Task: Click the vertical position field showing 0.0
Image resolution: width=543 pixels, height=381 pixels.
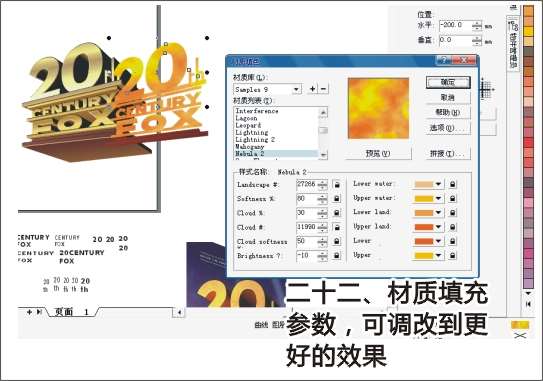Action: click(455, 40)
